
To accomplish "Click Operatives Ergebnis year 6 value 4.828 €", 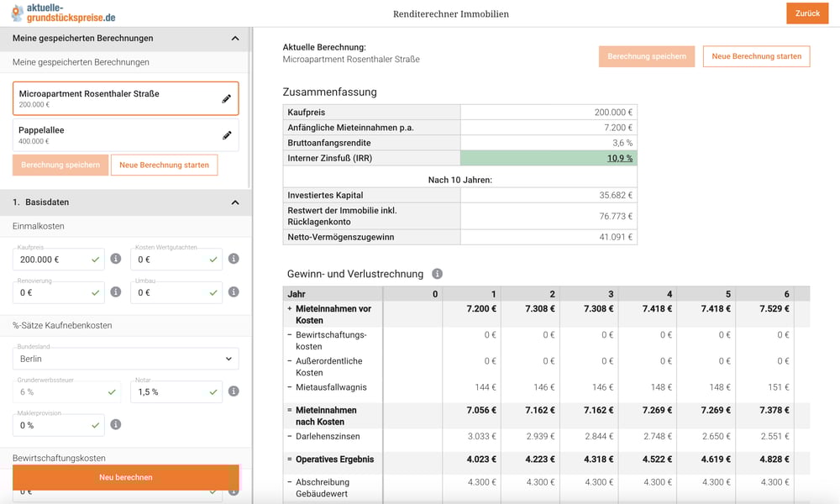I will pyautogui.click(x=774, y=459).
